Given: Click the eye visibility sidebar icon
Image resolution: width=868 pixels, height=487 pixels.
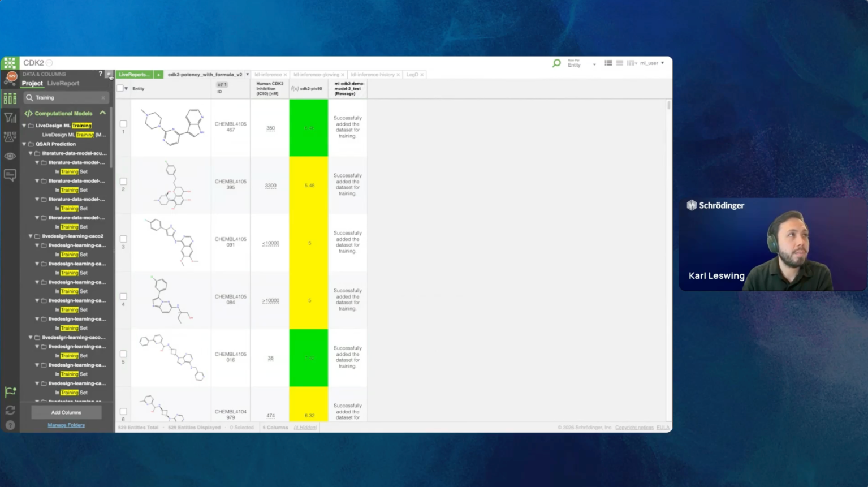Looking at the screenshot, I should pyautogui.click(x=10, y=156).
